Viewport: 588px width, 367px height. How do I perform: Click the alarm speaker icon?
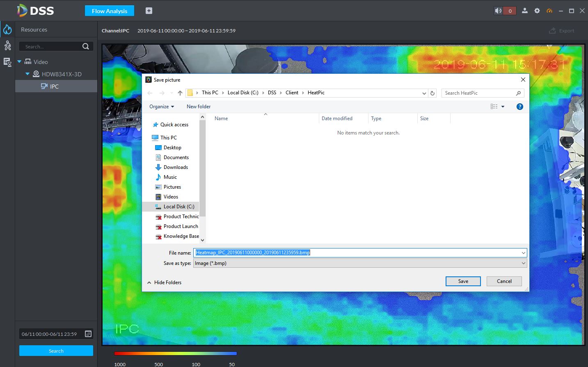click(x=498, y=11)
